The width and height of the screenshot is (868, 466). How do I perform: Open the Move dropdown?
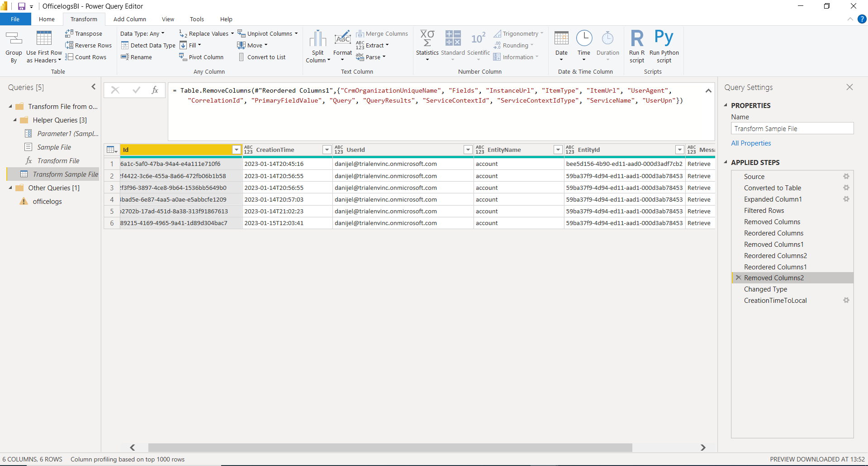coord(252,45)
